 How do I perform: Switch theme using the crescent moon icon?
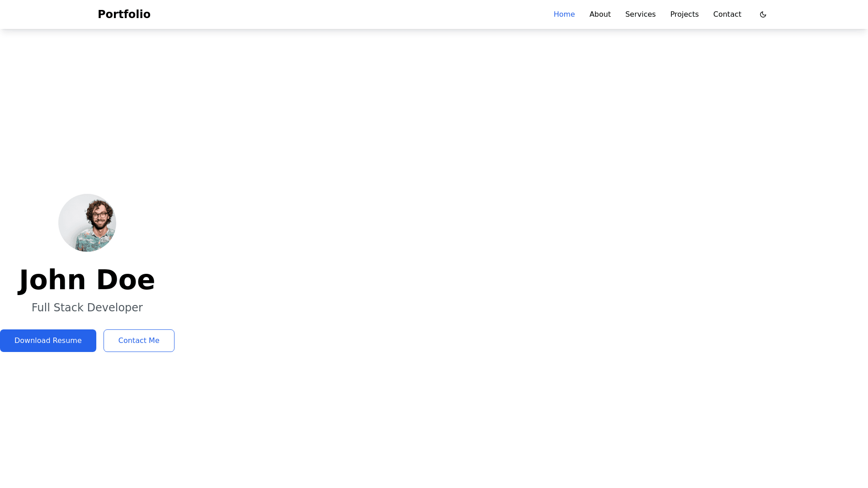763,14
